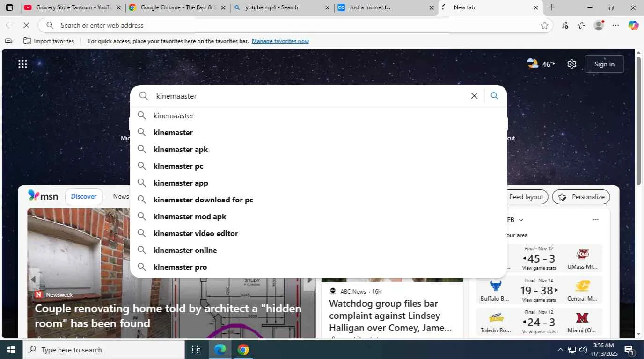Choose the 'kinemaster apk' suggestion
Screen dimensions: 644x359
[x=319, y=149]
